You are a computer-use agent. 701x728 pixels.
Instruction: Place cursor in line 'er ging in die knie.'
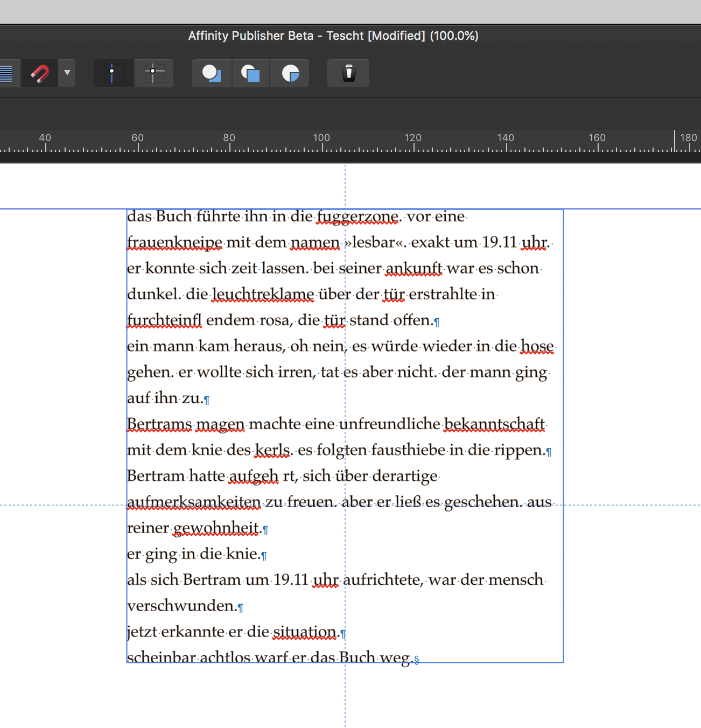[x=194, y=554]
